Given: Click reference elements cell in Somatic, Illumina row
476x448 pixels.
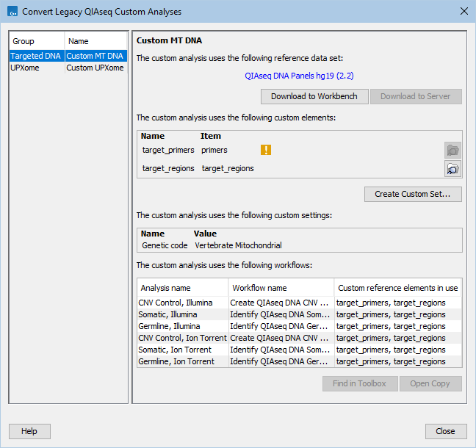Looking at the screenshot, I should click(x=398, y=314).
